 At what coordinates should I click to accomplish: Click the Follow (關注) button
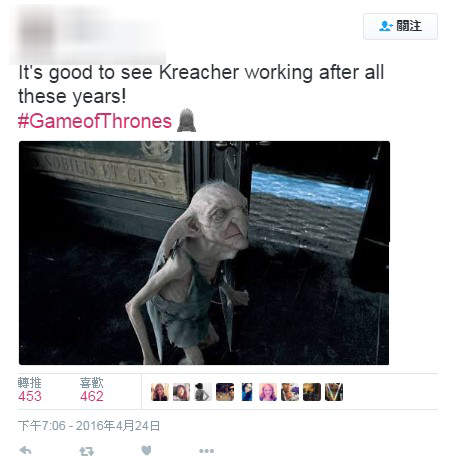pos(400,27)
